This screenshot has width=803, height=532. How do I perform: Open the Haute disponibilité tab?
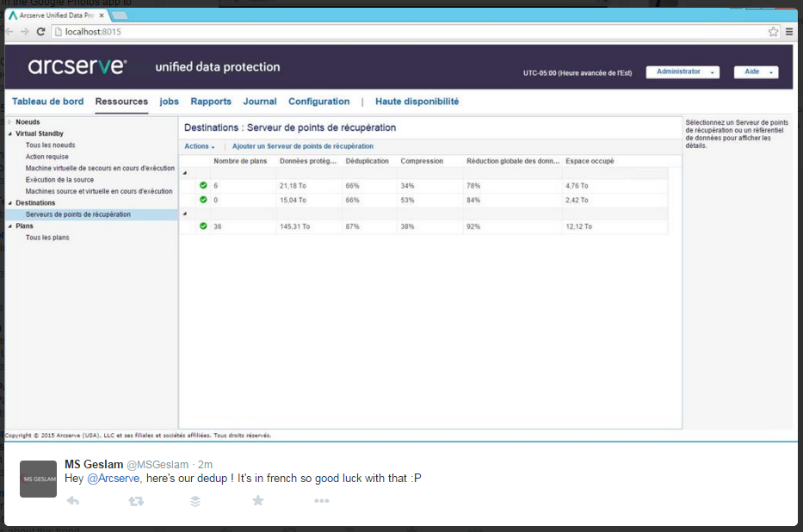[x=417, y=102]
